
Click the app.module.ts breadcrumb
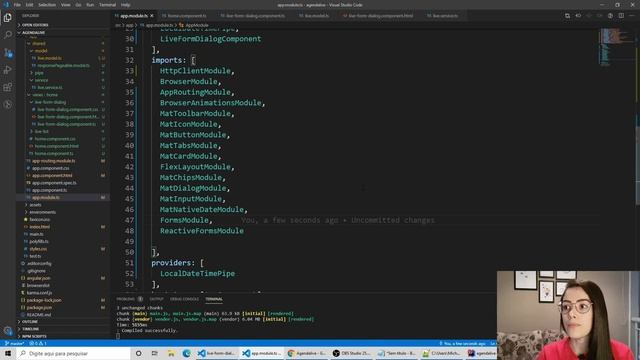159,25
